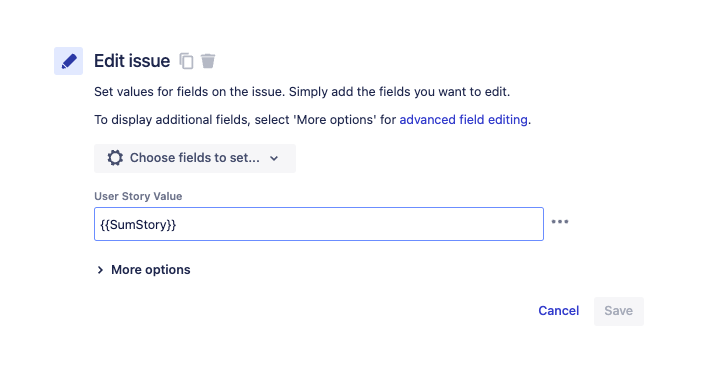This screenshot has width=719, height=387.
Task: Click the "User Story Value" field label
Action: point(138,196)
